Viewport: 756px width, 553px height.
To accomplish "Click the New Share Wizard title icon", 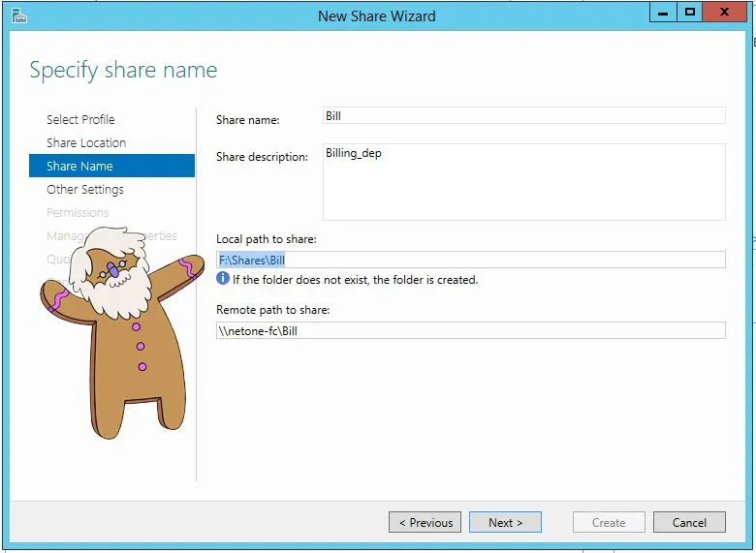I will pyautogui.click(x=19, y=15).
